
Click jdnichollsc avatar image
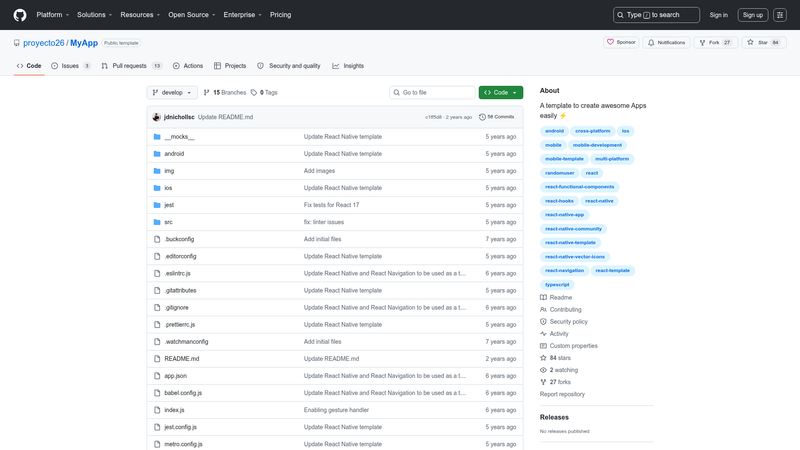click(156, 117)
